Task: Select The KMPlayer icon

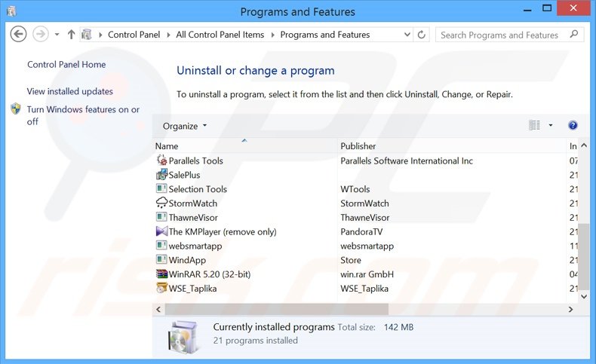Action: click(162, 231)
